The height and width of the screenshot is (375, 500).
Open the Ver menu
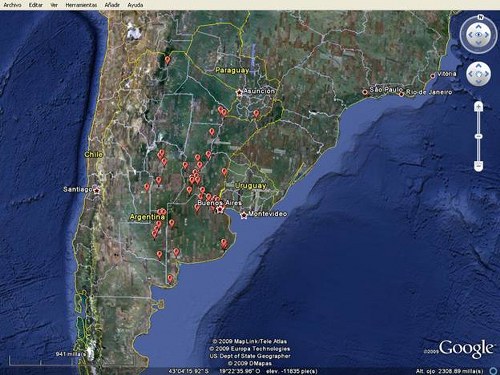54,5
